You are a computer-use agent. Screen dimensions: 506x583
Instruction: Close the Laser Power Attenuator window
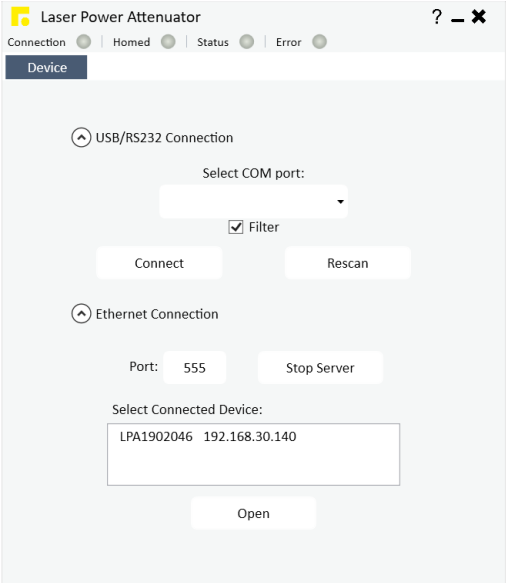tap(478, 17)
